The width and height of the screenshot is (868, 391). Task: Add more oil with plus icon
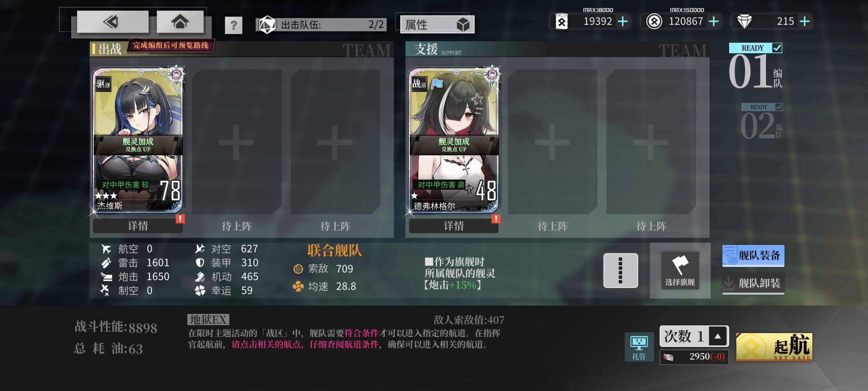(x=623, y=22)
